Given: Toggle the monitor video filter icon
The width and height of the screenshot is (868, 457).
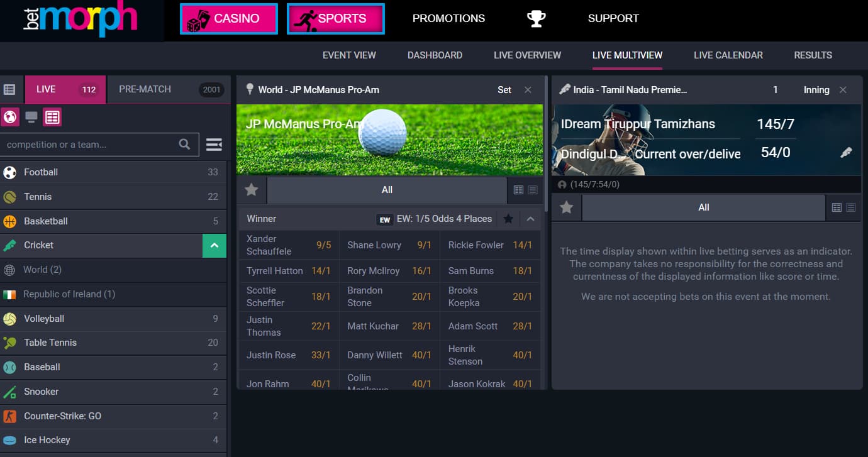Looking at the screenshot, I should point(31,117).
